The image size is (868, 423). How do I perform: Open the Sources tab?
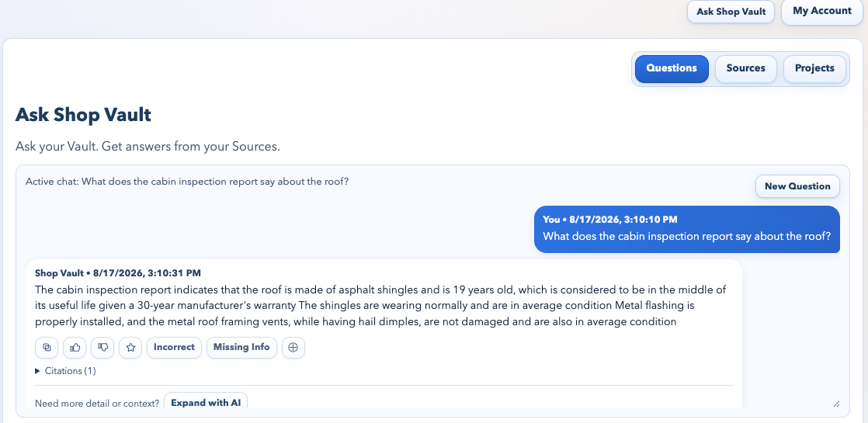point(745,68)
